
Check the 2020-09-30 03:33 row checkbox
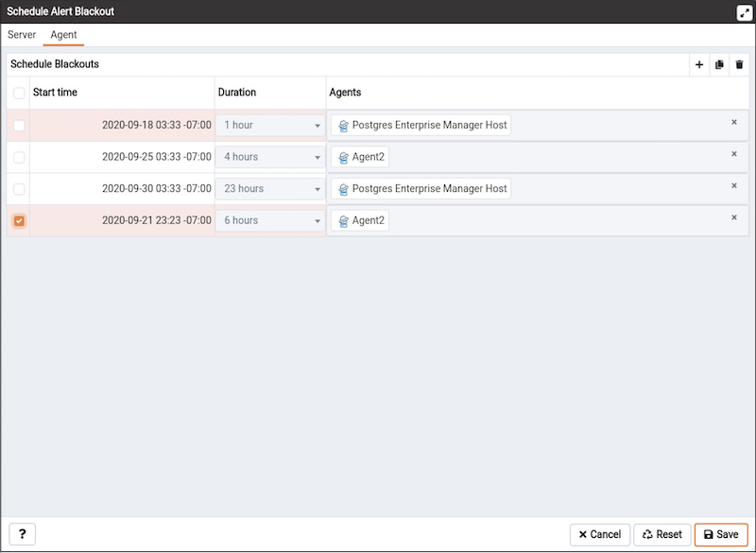(19, 189)
